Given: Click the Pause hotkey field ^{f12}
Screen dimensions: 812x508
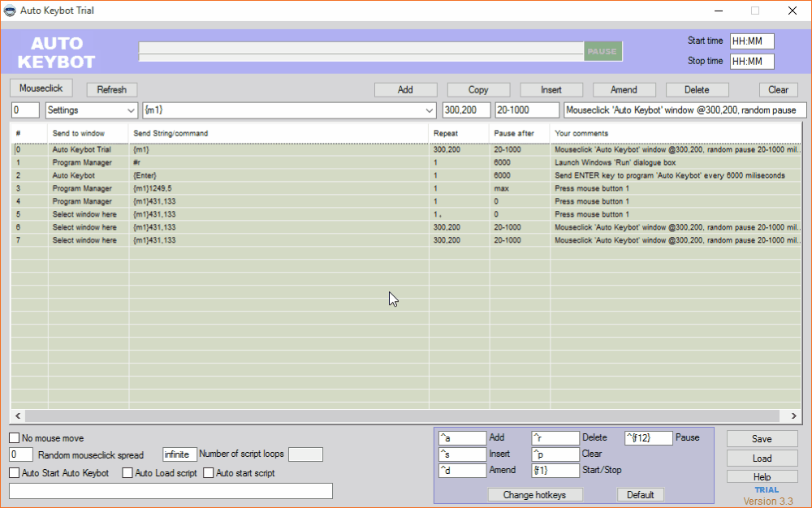Looking at the screenshot, I should (648, 438).
